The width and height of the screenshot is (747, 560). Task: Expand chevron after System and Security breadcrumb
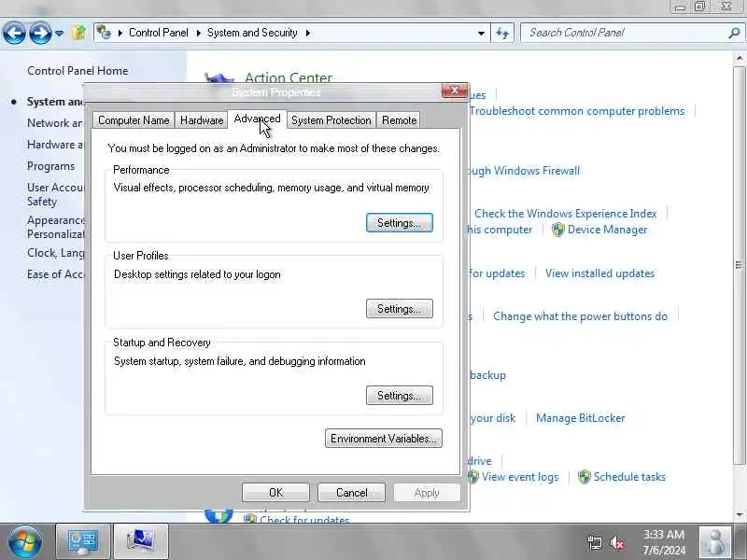[x=307, y=33]
